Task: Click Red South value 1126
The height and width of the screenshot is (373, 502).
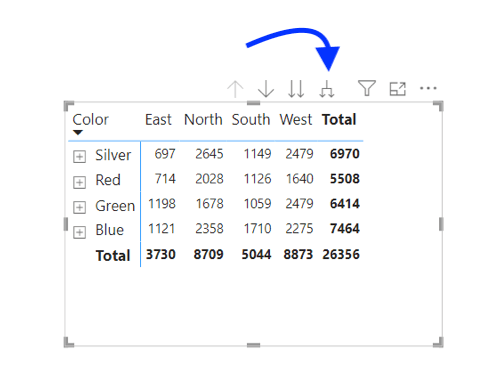Action: pos(257,179)
